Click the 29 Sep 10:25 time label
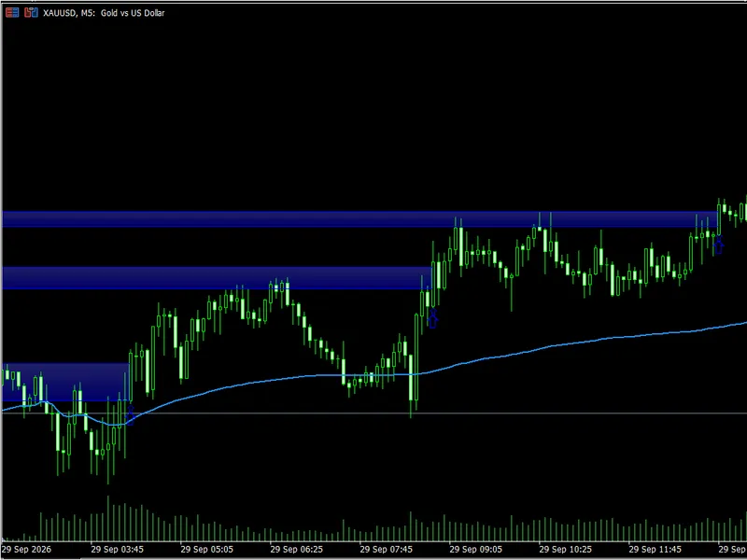The image size is (747, 560). click(x=565, y=549)
